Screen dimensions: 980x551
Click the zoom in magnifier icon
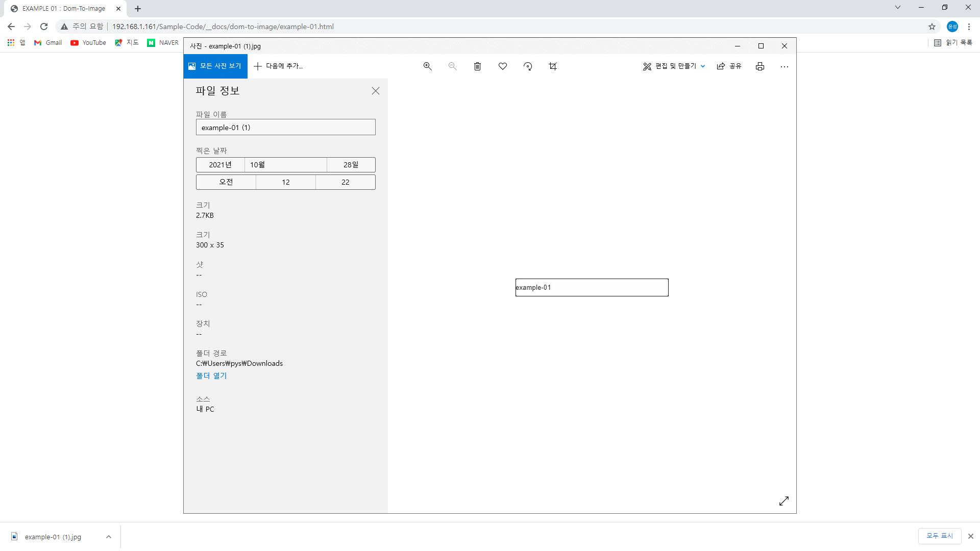coord(428,66)
